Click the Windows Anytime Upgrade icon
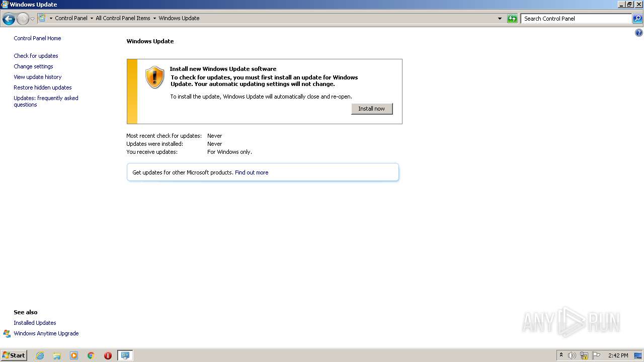This screenshot has height=362, width=644. coord(7,333)
